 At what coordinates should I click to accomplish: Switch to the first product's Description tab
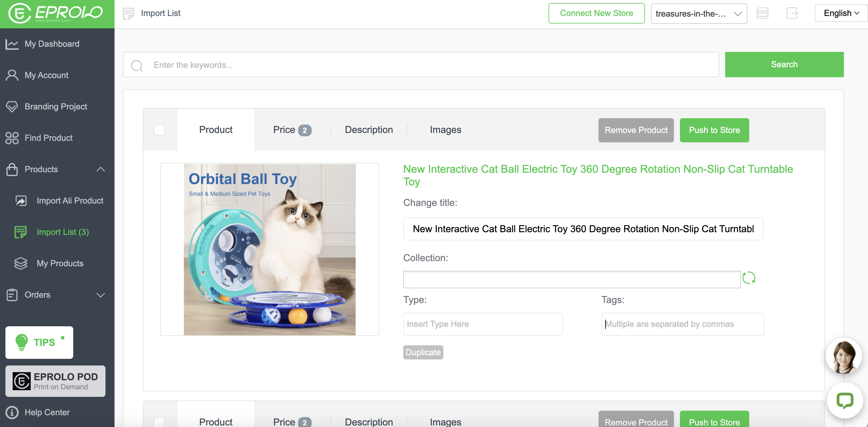(x=369, y=130)
